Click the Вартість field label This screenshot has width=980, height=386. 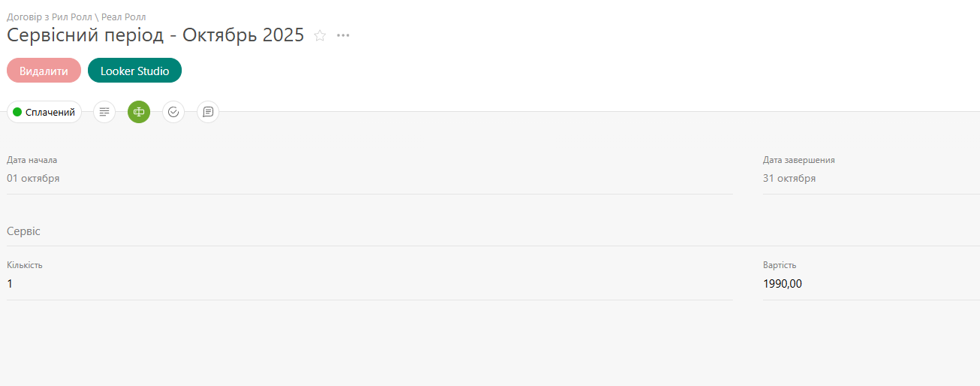779,265
